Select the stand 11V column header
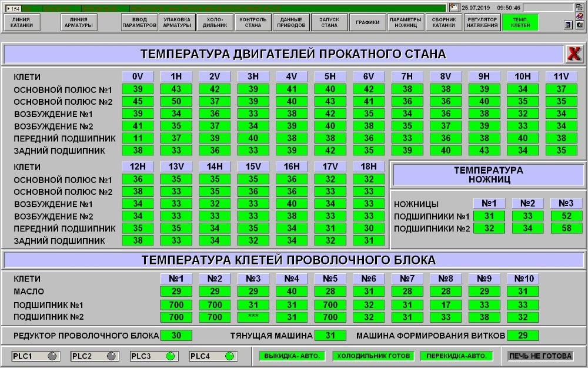588x368 pixels. click(562, 77)
